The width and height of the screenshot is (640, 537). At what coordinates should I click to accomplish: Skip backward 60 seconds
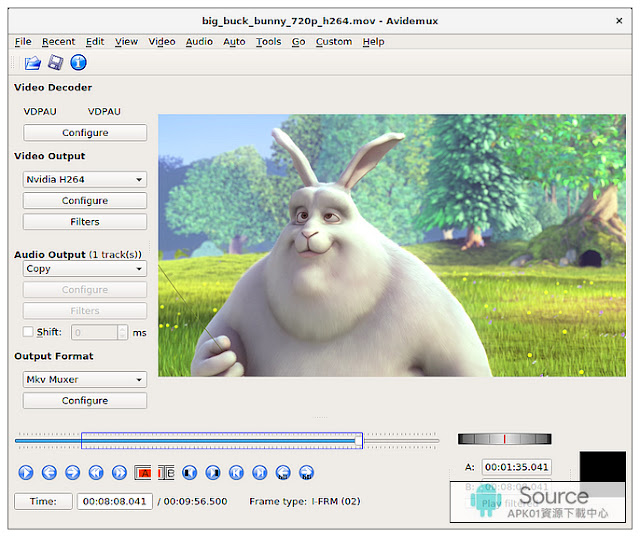click(x=283, y=473)
